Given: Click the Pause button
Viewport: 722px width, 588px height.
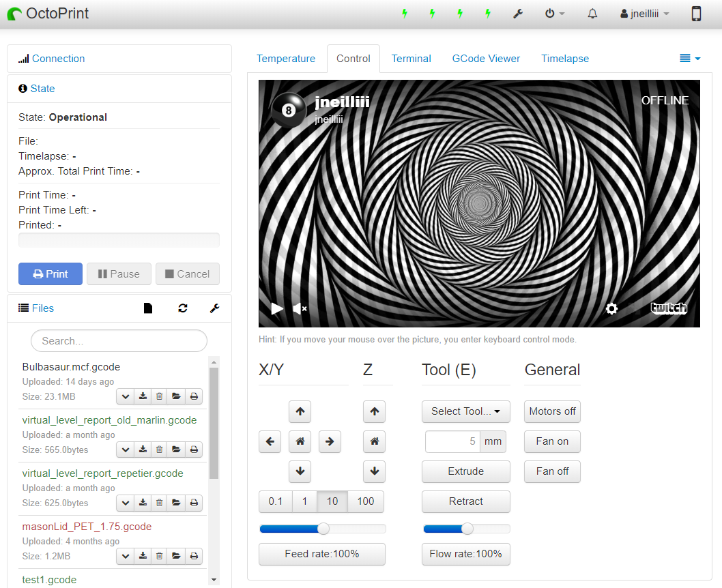Looking at the screenshot, I should (x=119, y=274).
